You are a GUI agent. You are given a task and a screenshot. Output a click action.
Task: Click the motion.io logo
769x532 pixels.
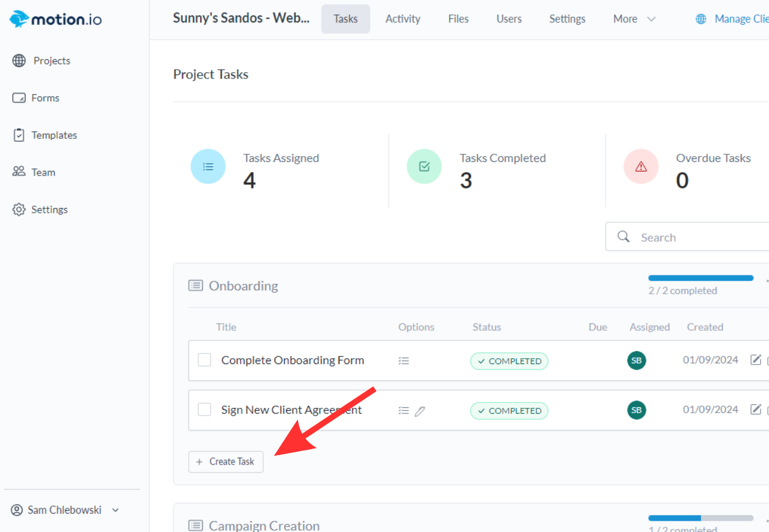pos(56,20)
